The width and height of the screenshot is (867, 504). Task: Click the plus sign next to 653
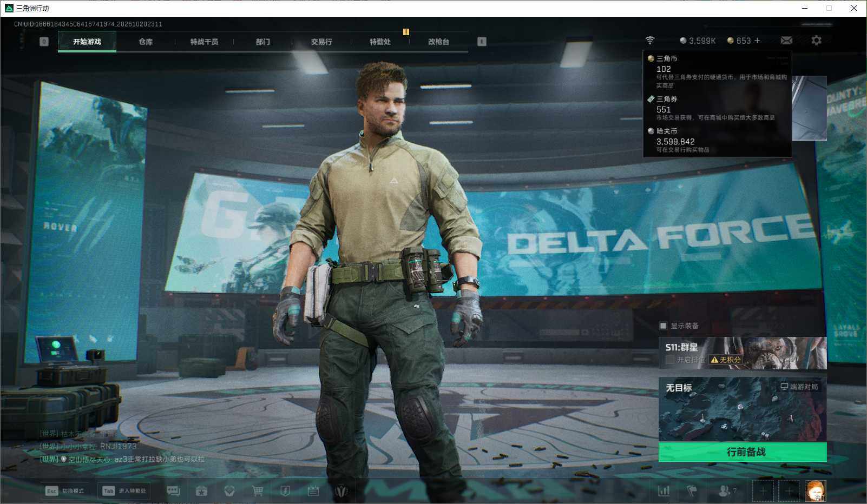tap(757, 41)
